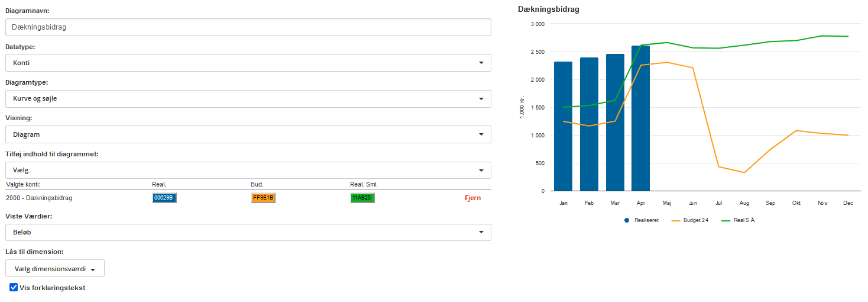Expand the Diagramtype dropdown

[x=248, y=99]
